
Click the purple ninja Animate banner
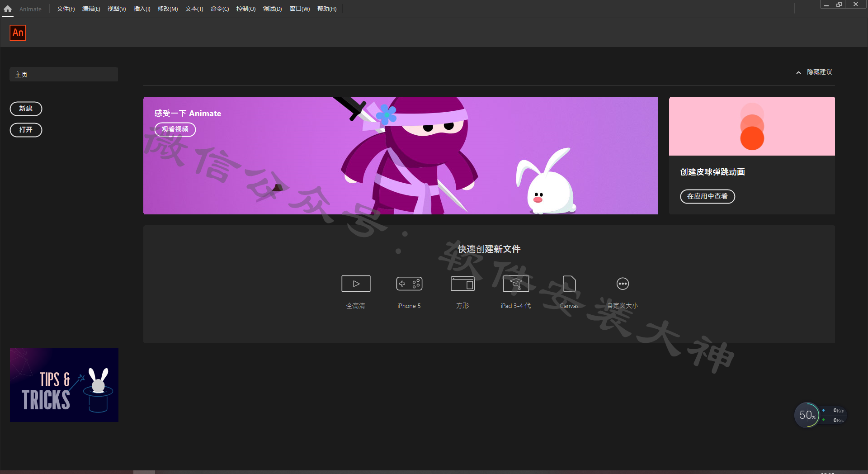click(x=401, y=156)
